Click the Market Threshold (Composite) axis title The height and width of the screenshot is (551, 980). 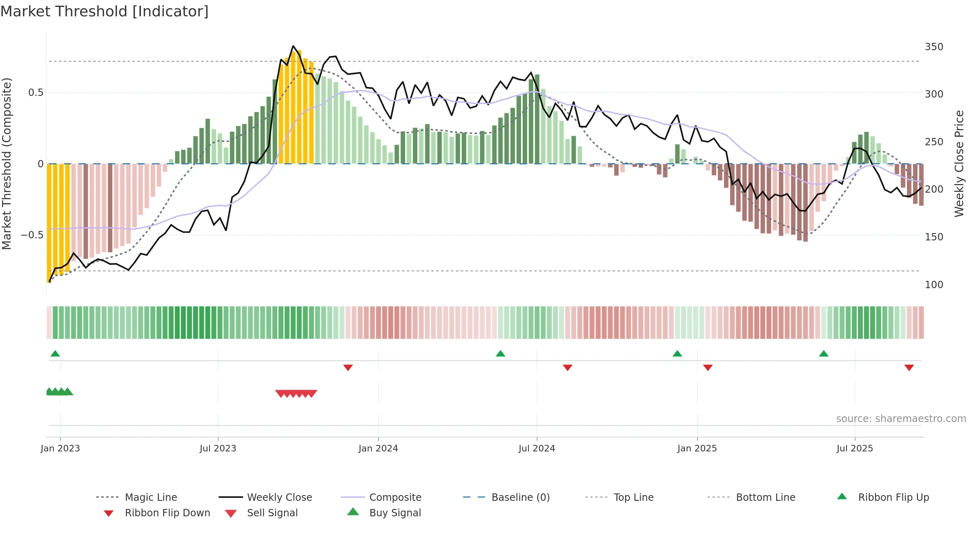(x=7, y=164)
